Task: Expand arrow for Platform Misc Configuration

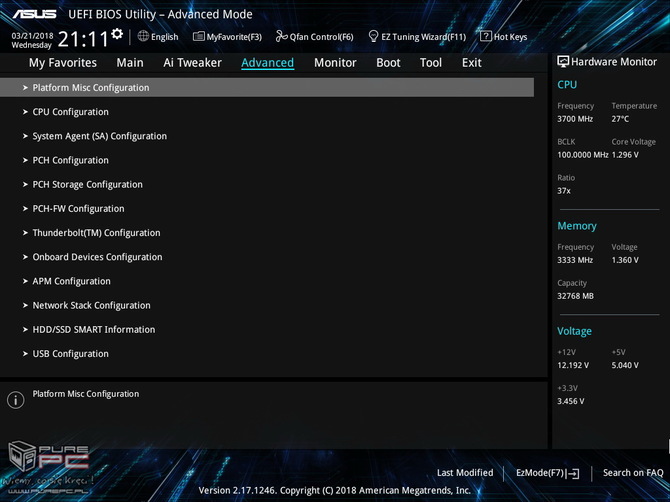Action: 25,88
